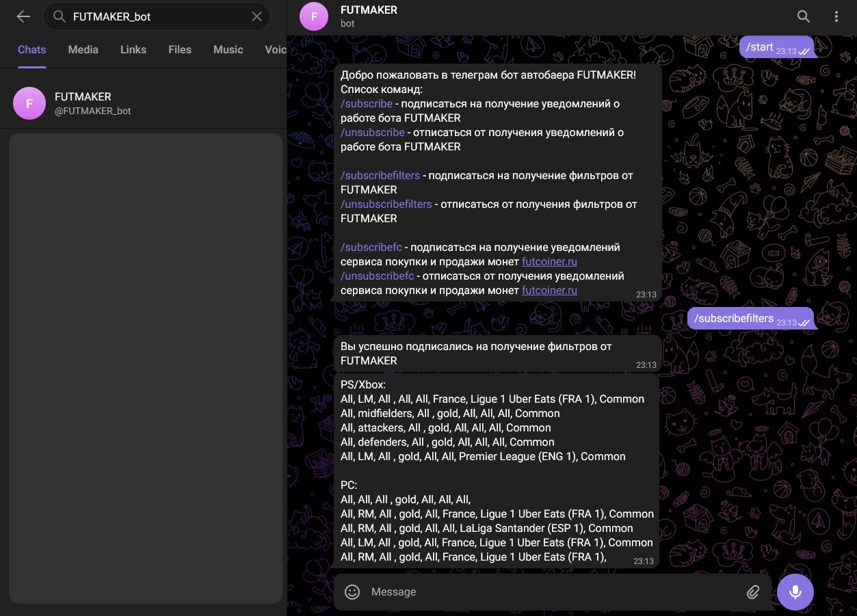
Task: Click the paperclip attach file icon
Action: pos(752,592)
